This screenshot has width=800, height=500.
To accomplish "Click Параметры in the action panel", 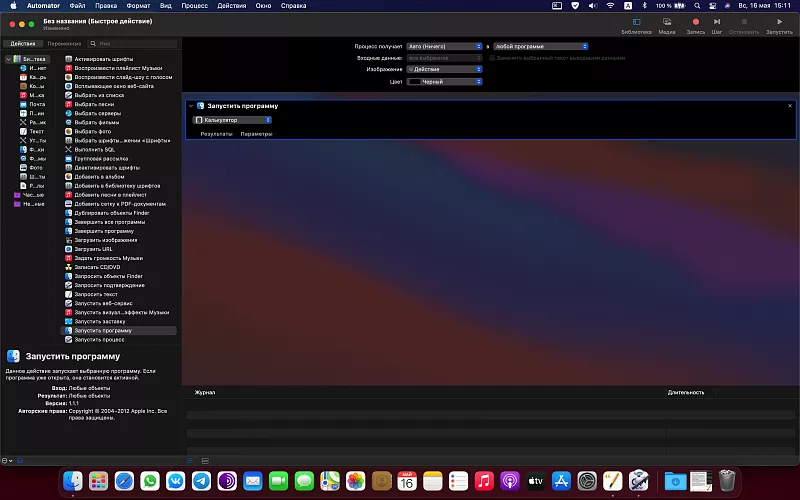I will pyautogui.click(x=256, y=133).
